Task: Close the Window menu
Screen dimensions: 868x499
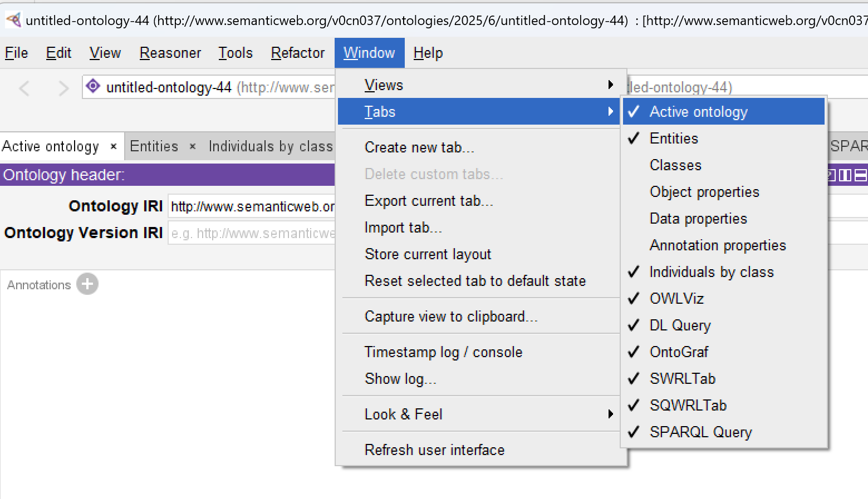Action: [x=369, y=53]
